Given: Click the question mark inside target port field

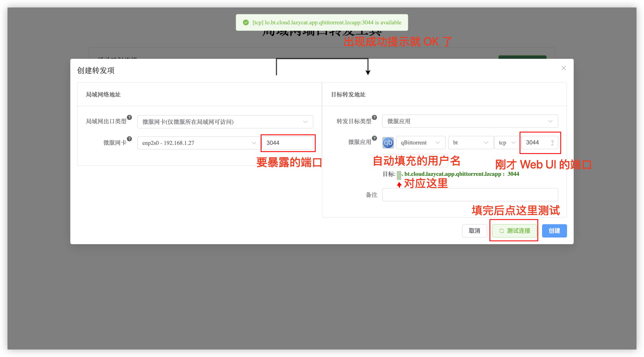Looking at the screenshot, I should (552, 143).
